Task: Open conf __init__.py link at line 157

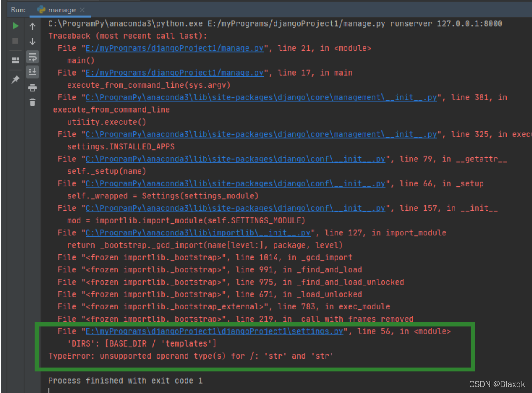Action: (235, 208)
